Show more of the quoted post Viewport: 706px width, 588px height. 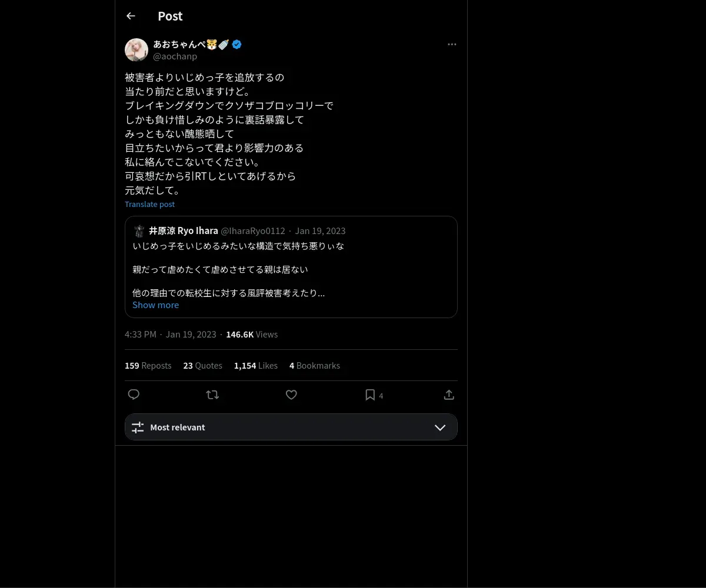coord(155,305)
